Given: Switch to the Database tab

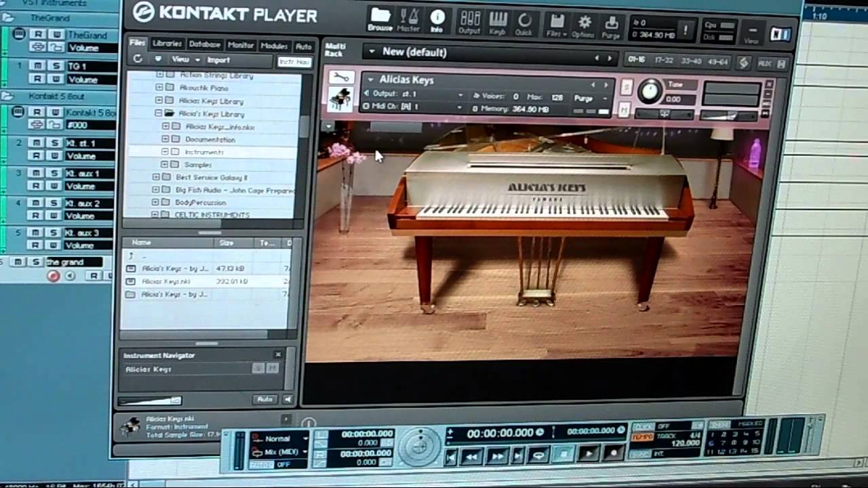Looking at the screenshot, I should coord(205,44).
